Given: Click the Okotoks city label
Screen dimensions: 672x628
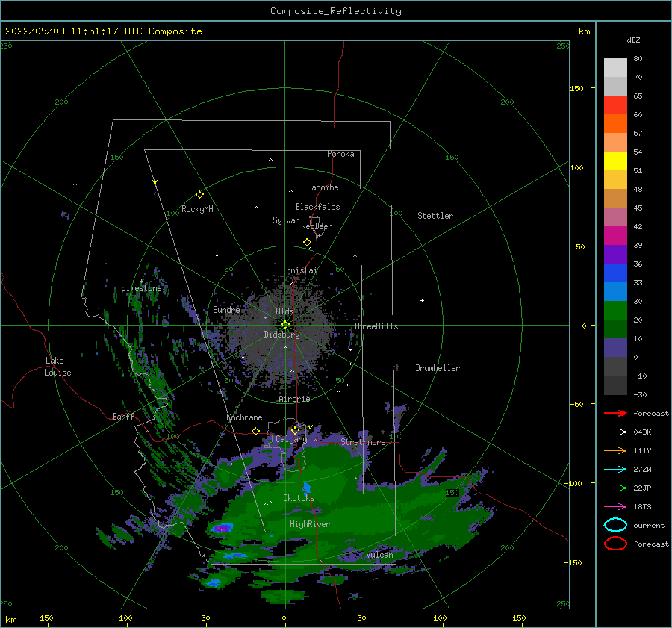Looking at the screenshot, I should point(299,498).
